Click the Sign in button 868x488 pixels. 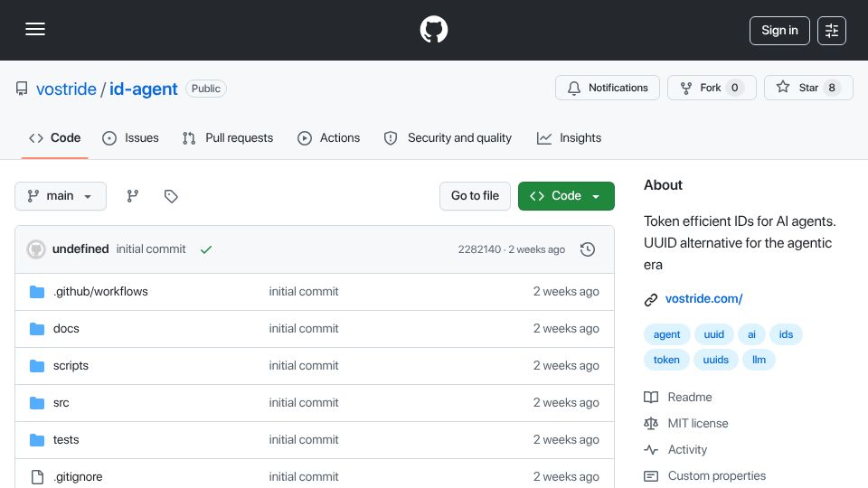pyautogui.click(x=779, y=31)
